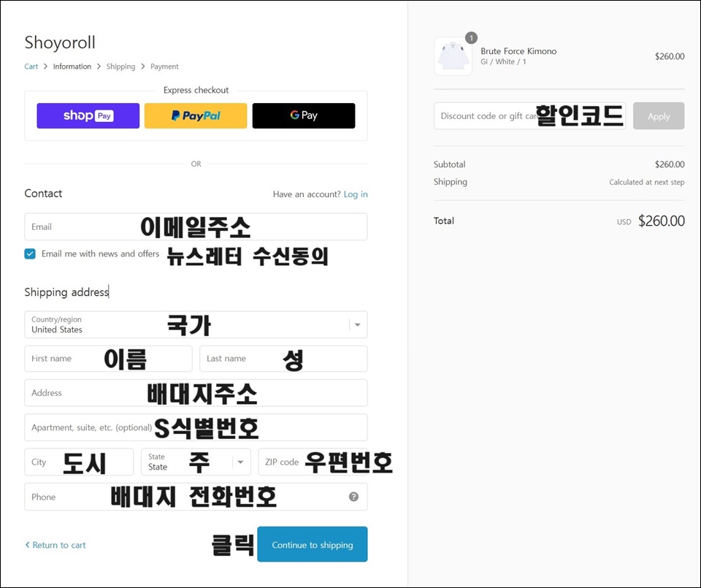This screenshot has width=701, height=588.
Task: Return to cart link
Action: pyautogui.click(x=55, y=545)
